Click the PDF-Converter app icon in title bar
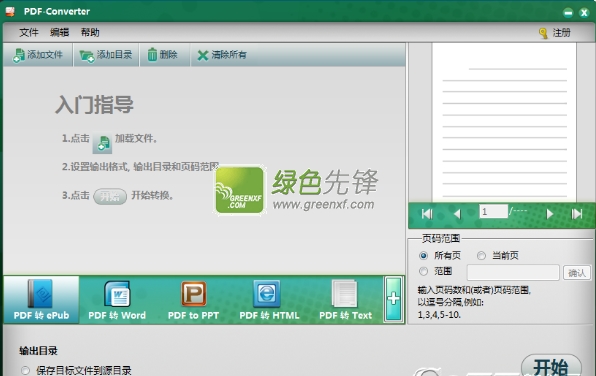Screen dimensions: 596x376 (x=10, y=11)
